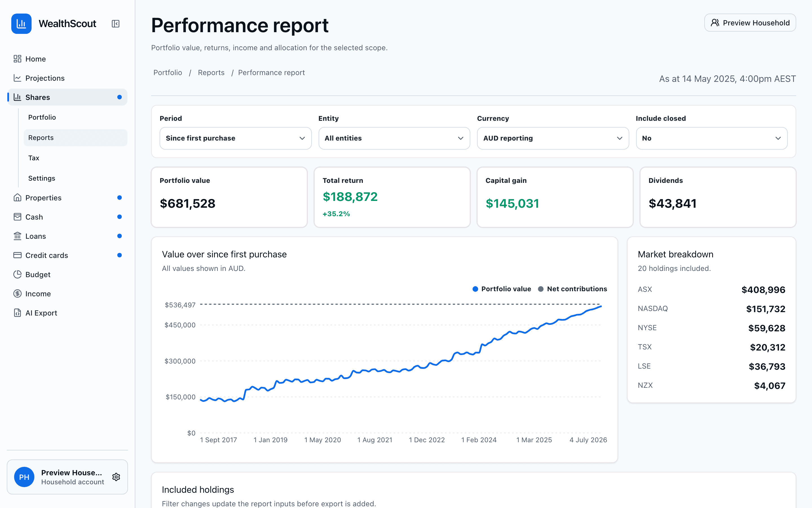Click the Budget pie icon

(x=17, y=274)
